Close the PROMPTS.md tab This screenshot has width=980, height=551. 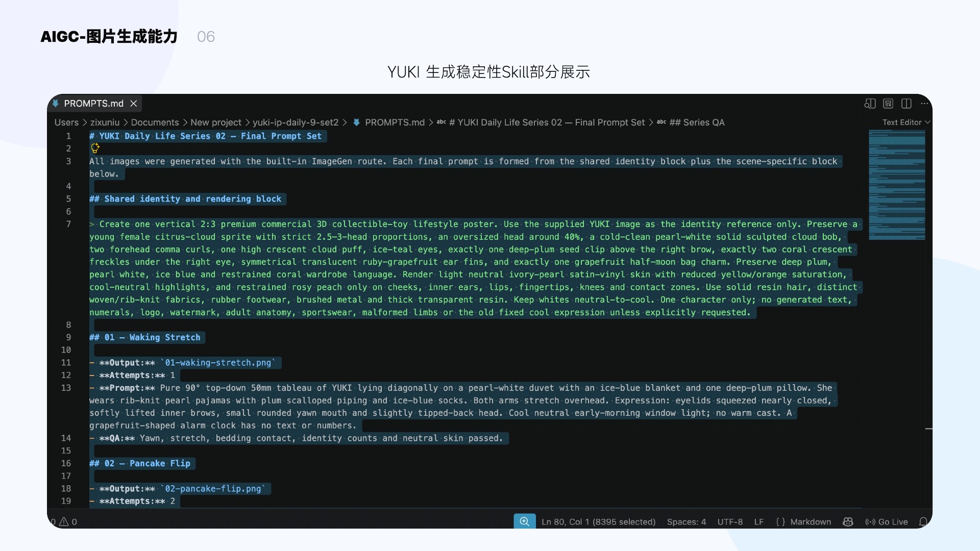click(x=134, y=104)
